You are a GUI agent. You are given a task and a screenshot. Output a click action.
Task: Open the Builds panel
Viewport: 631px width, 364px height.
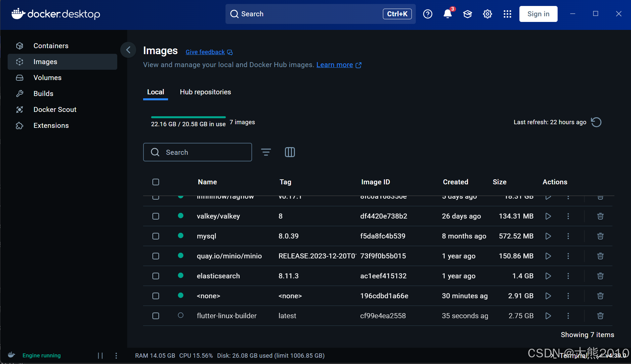pyautogui.click(x=43, y=93)
